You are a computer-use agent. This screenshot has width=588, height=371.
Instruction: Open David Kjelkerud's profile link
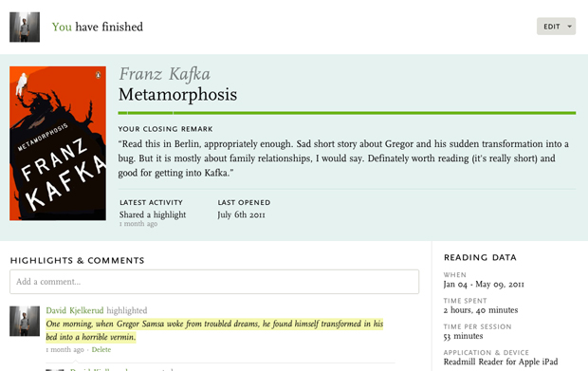(x=75, y=310)
